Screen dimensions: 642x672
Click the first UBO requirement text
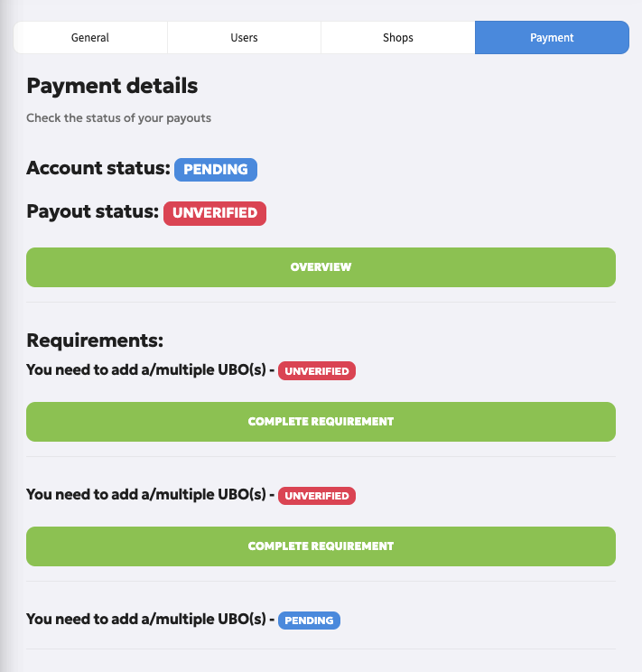[148, 370]
